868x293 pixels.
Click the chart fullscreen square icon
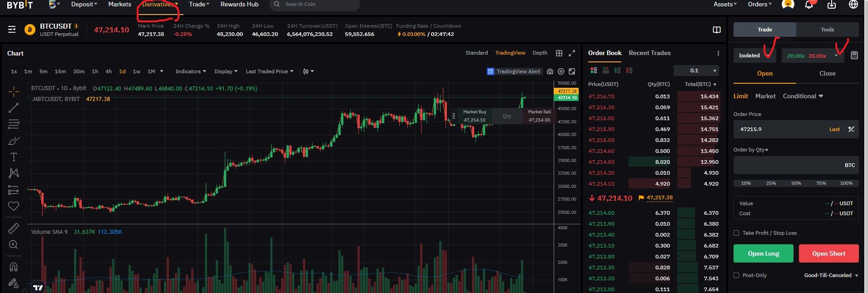tap(572, 71)
